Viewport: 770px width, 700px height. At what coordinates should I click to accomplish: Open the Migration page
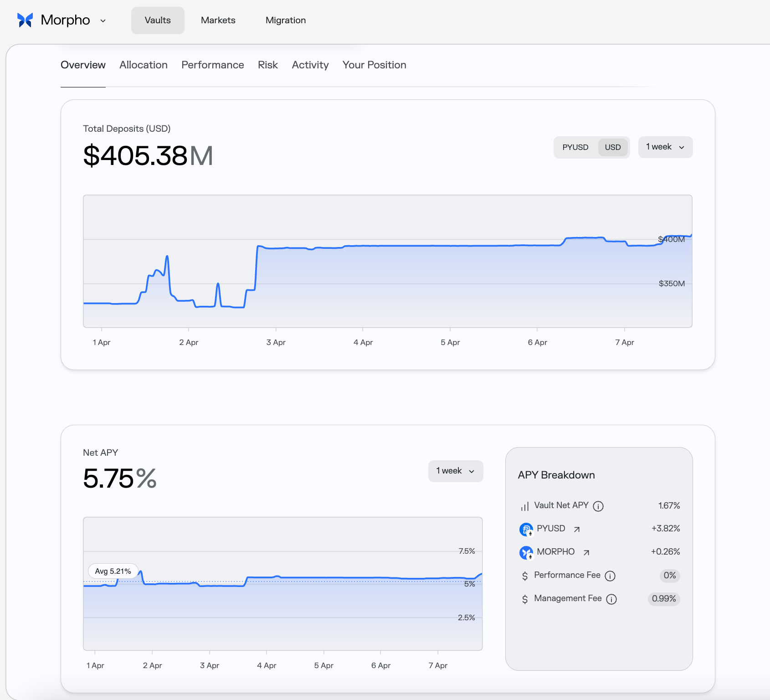[x=286, y=21]
